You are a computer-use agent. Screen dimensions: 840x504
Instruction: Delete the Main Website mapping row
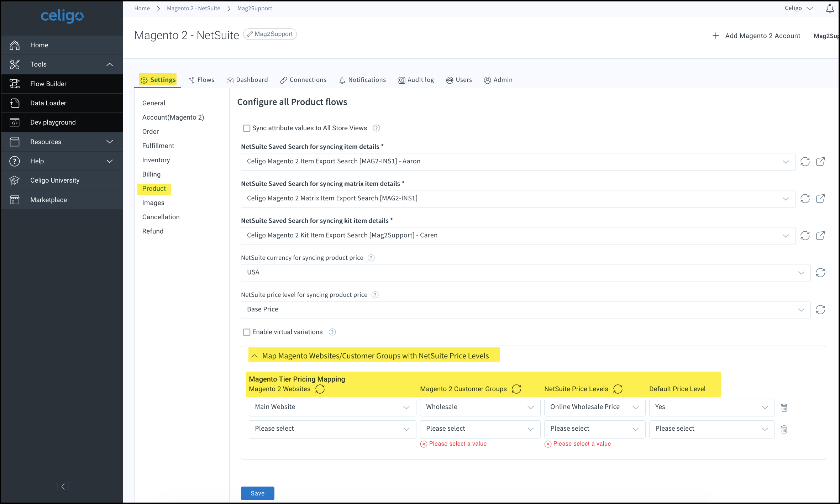click(784, 408)
